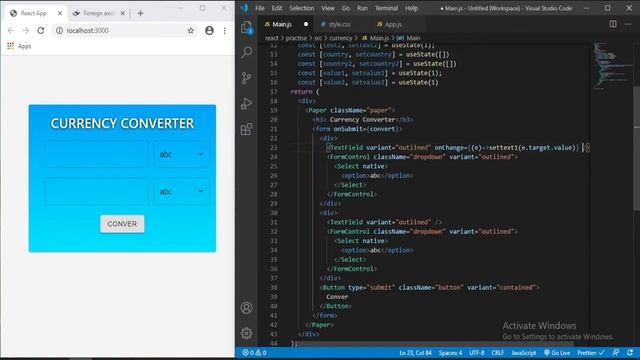Screen dimensions: 640x360
Task: Open the Go menu
Action: 346,8
